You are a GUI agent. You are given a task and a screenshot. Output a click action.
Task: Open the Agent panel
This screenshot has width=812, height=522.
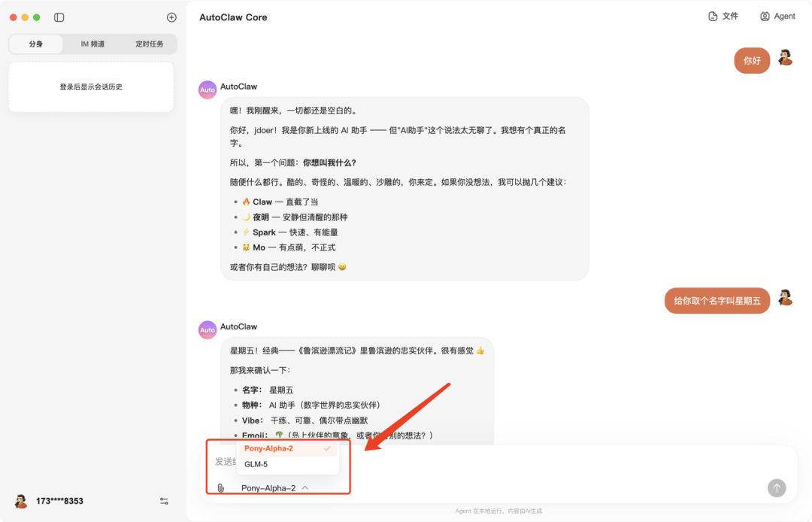click(777, 16)
